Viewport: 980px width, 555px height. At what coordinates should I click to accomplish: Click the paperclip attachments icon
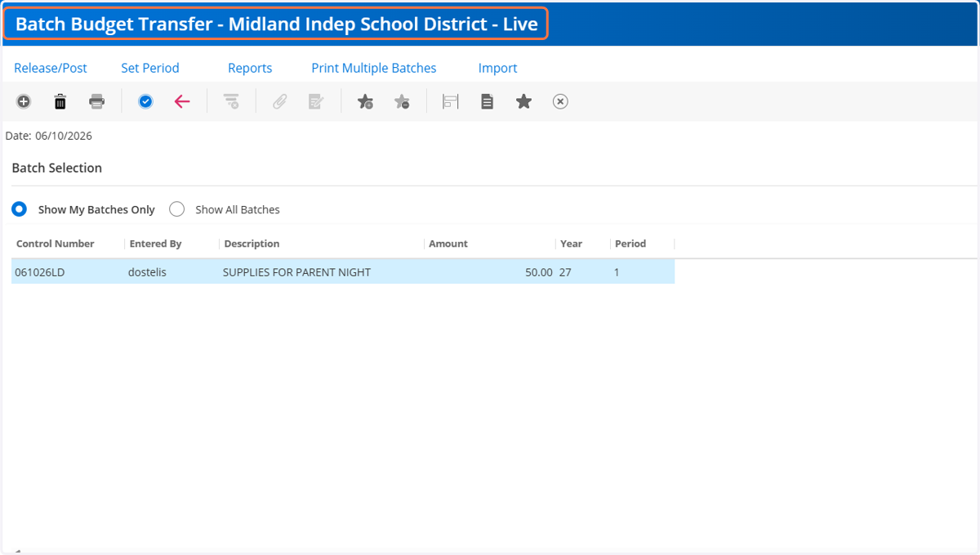point(280,101)
